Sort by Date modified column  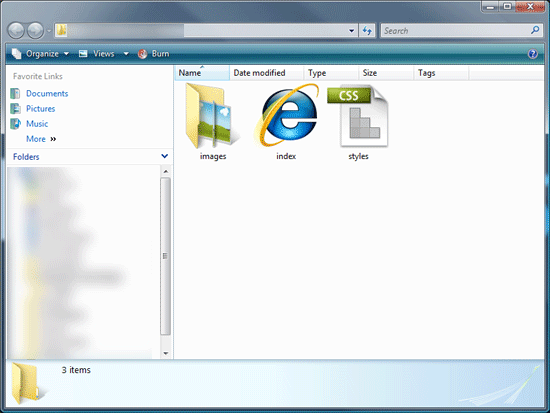[x=267, y=73]
